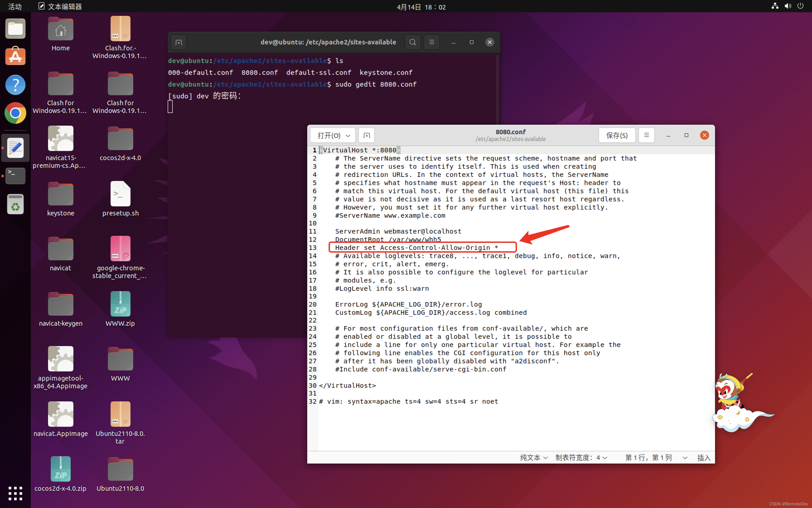This screenshot has height=508, width=812.
Task: Open volume control in top bar
Action: (x=788, y=6)
